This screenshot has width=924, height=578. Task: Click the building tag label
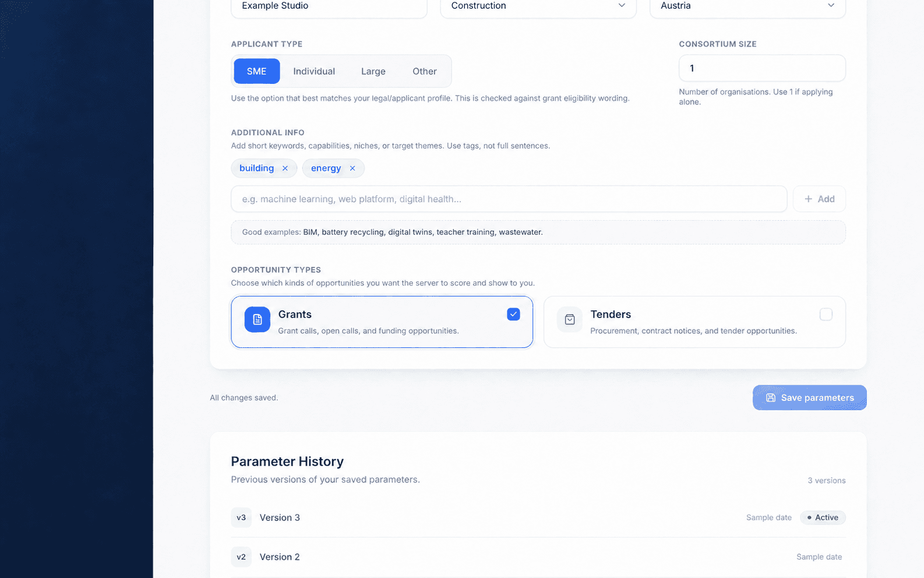(x=256, y=168)
